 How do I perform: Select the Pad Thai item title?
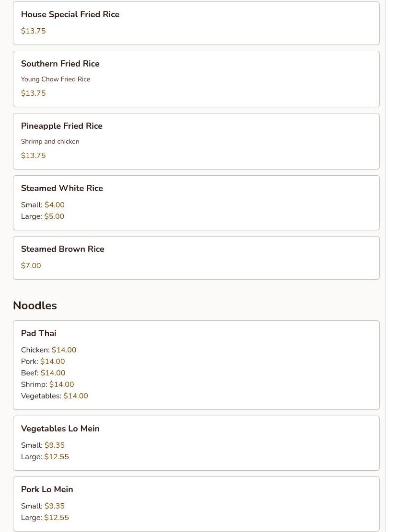[x=38, y=333]
